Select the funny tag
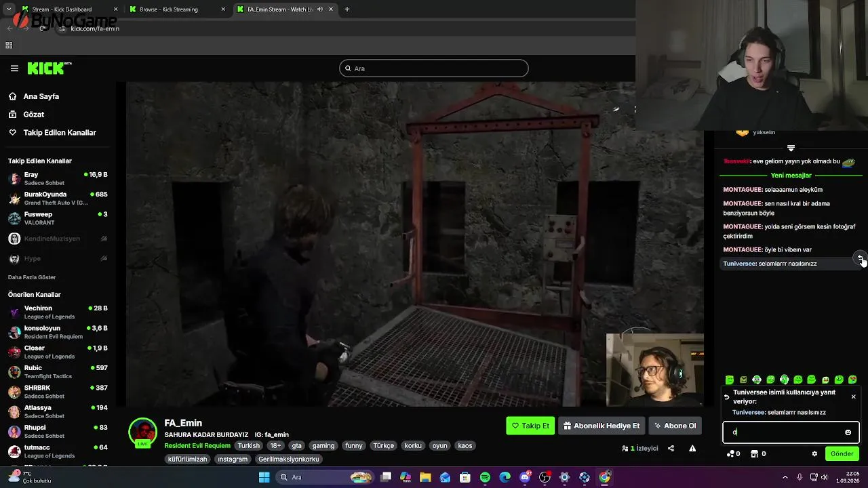Viewport: 868px width, 488px height. point(353,445)
